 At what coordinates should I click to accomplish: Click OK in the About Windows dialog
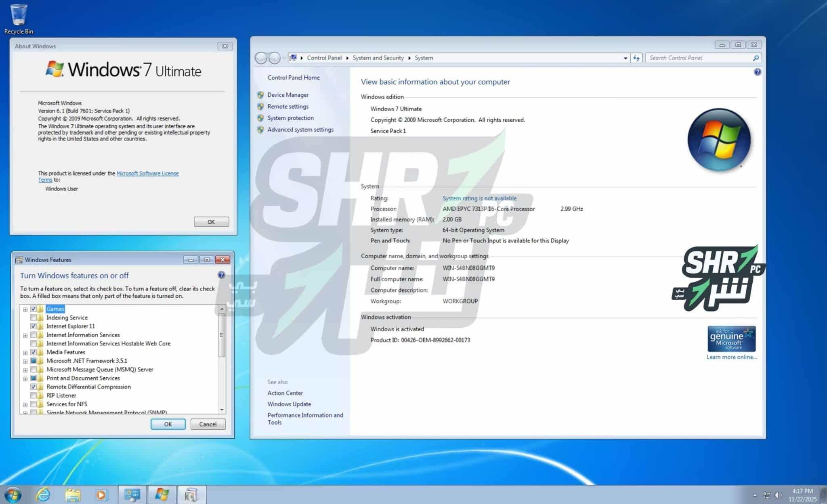tap(211, 221)
